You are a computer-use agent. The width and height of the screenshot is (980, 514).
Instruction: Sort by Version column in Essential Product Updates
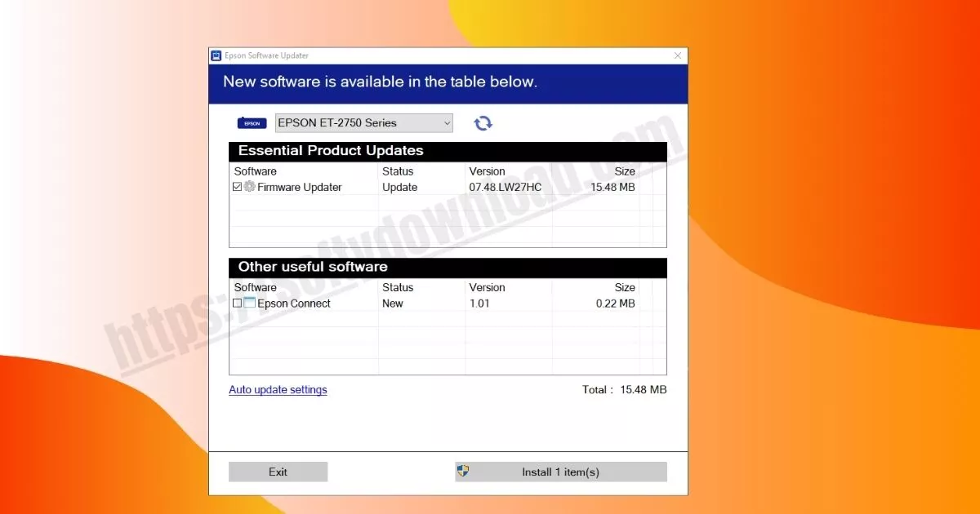(487, 171)
